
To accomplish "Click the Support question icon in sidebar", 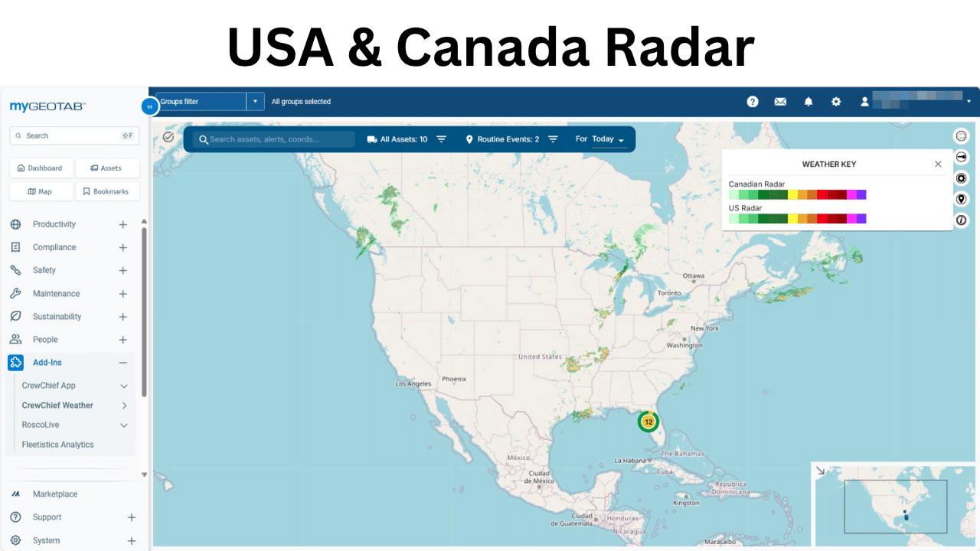I will [x=15, y=517].
